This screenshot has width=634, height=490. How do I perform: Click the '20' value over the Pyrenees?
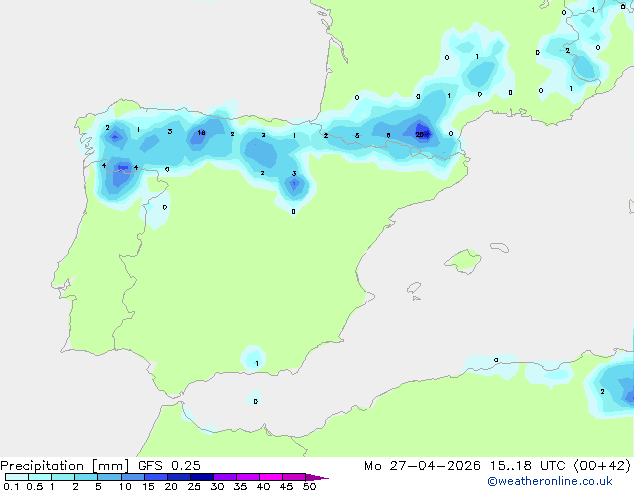[419, 135]
